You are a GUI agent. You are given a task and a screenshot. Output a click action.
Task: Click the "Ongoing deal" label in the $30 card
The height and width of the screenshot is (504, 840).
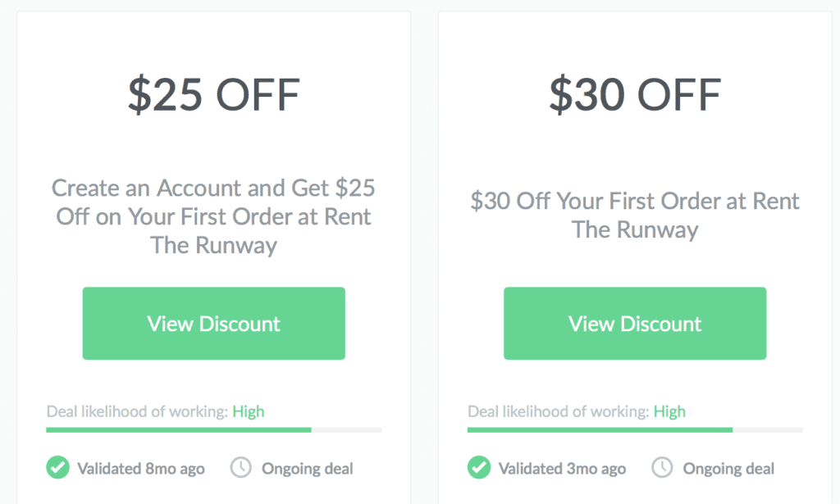click(x=728, y=469)
